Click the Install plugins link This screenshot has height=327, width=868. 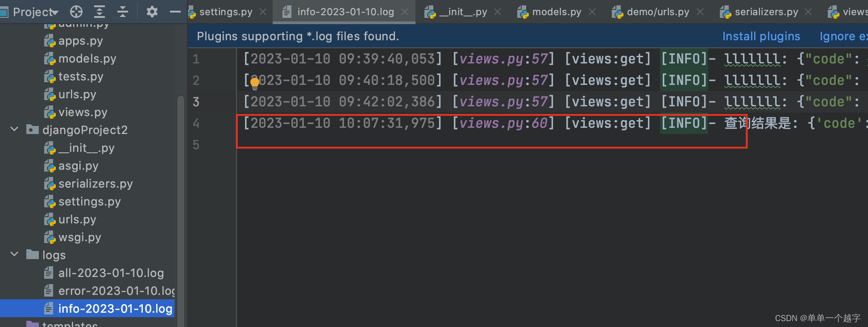click(x=761, y=36)
